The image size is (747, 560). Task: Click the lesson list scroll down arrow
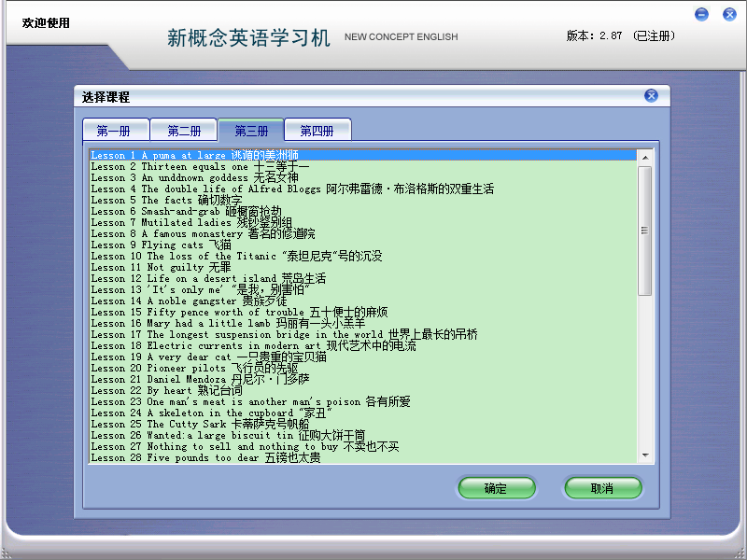point(645,455)
